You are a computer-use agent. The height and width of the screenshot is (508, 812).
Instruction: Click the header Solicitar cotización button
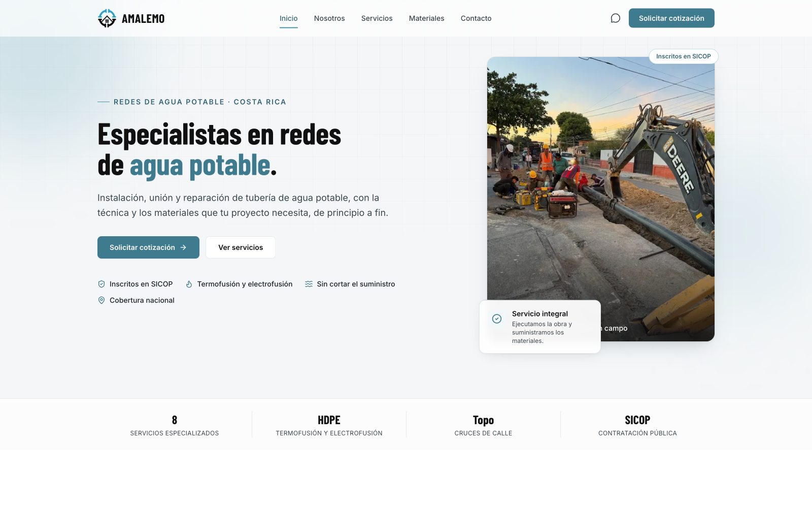(x=671, y=18)
